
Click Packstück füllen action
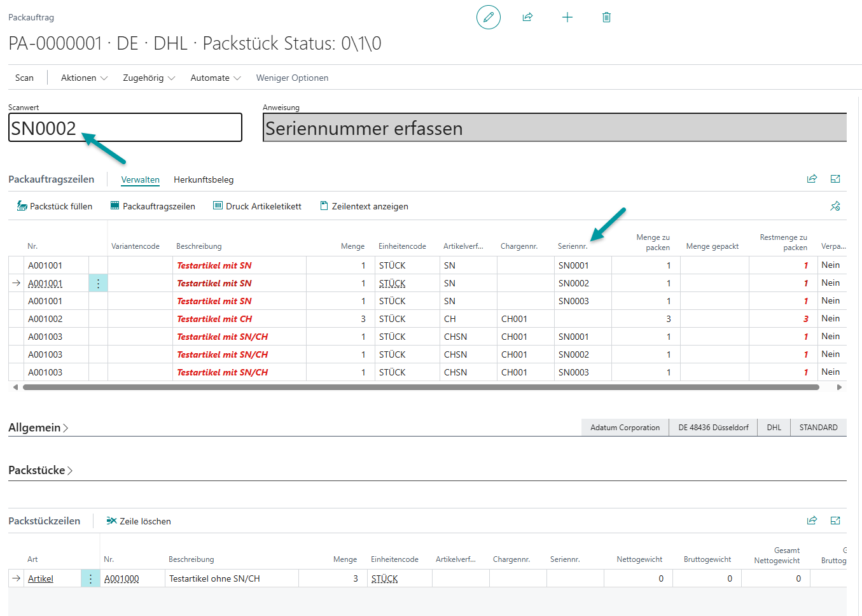(x=55, y=206)
